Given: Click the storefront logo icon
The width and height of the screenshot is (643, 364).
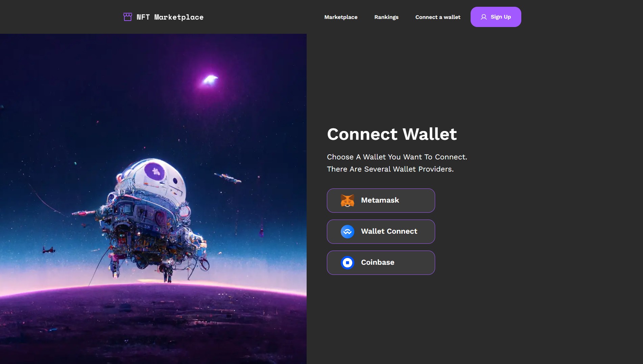Looking at the screenshot, I should click(127, 17).
